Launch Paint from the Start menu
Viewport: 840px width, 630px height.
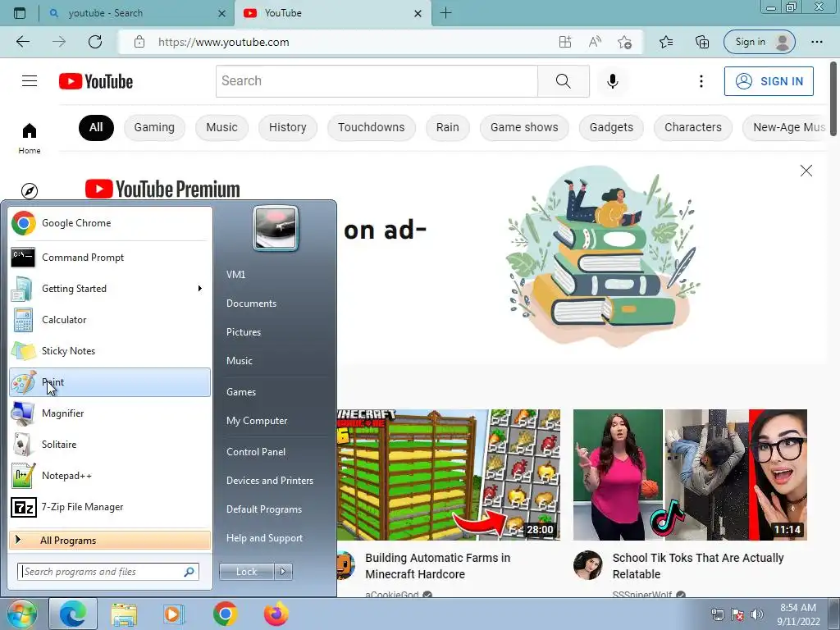pyautogui.click(x=110, y=382)
